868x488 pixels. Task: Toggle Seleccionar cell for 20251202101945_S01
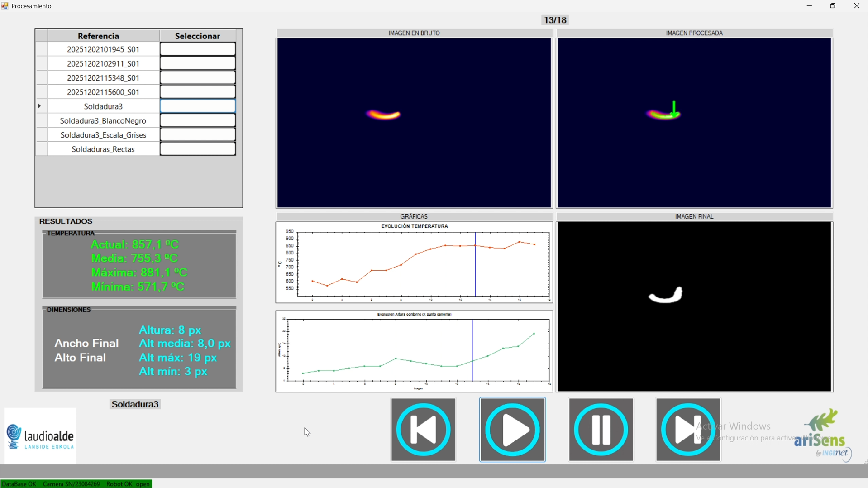click(x=198, y=49)
